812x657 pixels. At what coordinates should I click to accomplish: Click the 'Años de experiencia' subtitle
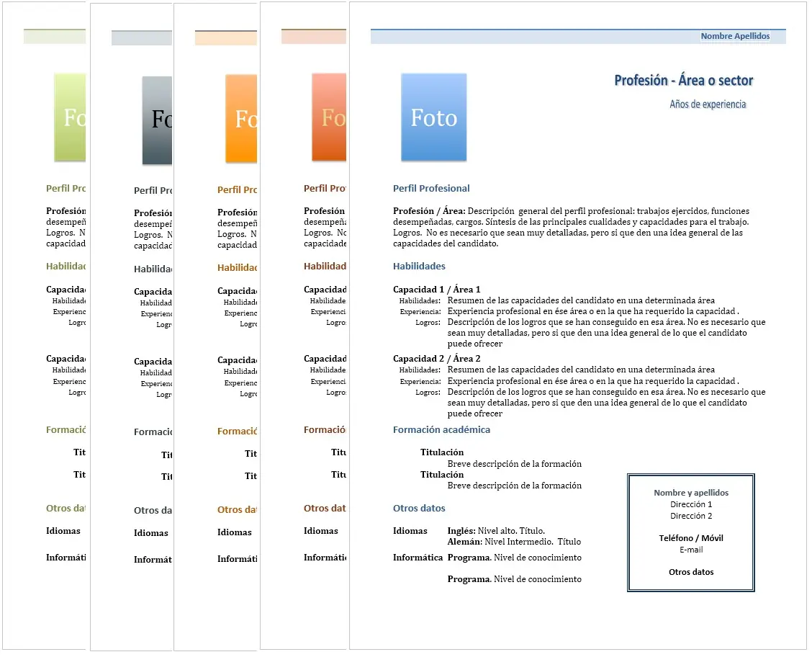pyautogui.click(x=708, y=104)
